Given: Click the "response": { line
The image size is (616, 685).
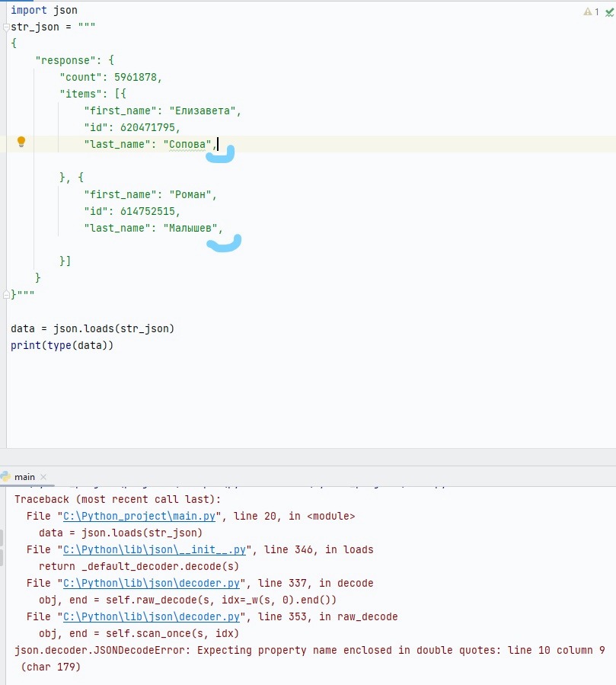Looking at the screenshot, I should pos(75,60).
